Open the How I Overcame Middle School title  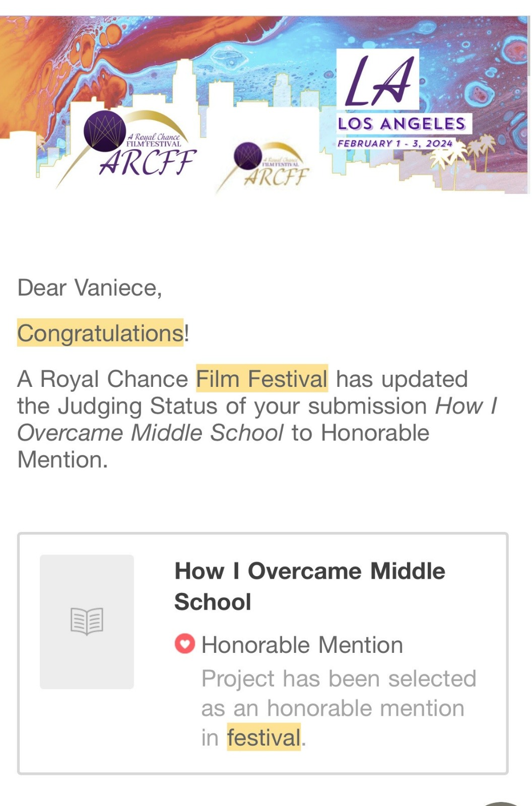click(310, 586)
